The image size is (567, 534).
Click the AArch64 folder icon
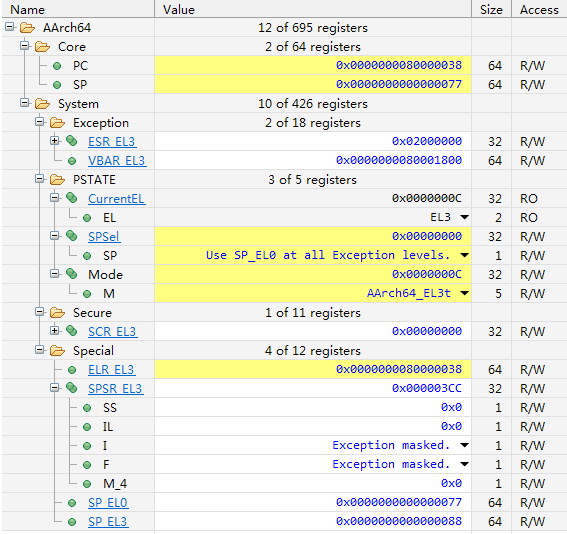(x=27, y=28)
